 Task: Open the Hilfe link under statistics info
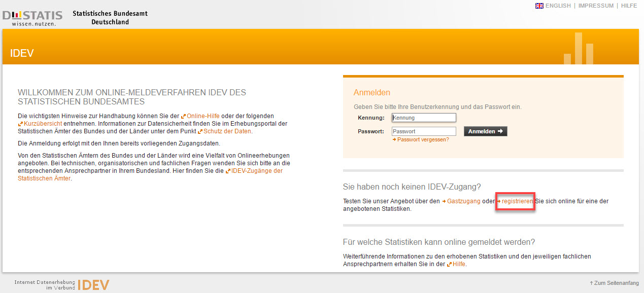click(456, 264)
